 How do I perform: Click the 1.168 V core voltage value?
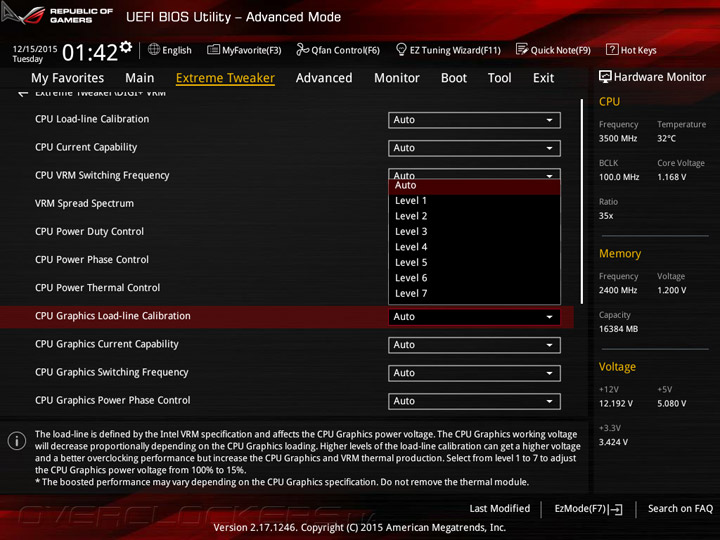671,177
